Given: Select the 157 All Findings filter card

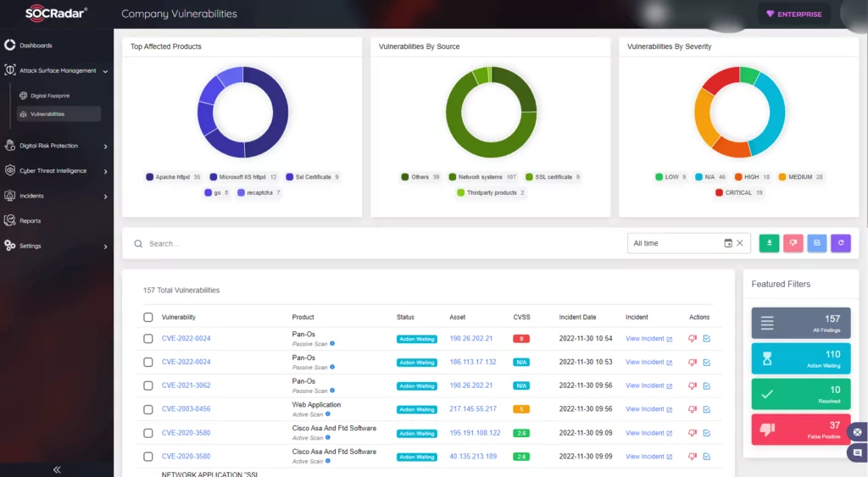Looking at the screenshot, I should [801, 323].
